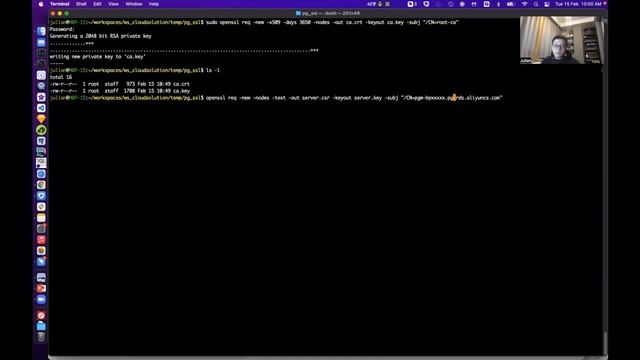Open the Trash in the Dock
This screenshot has width=640, height=360.
point(41,337)
